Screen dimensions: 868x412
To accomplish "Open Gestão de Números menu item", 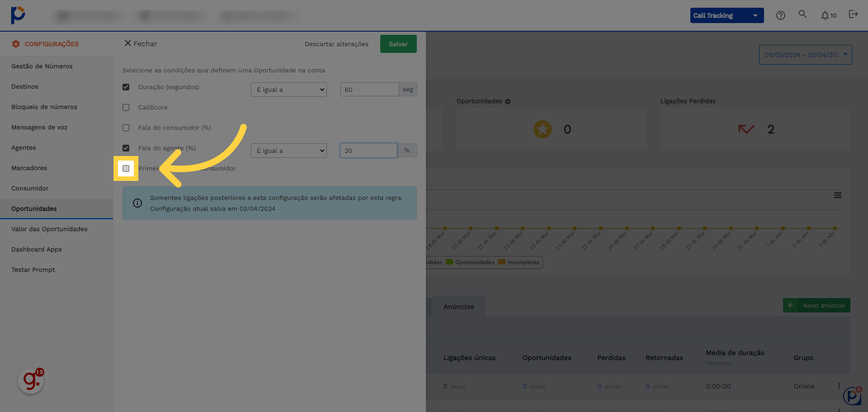I will coord(57,66).
